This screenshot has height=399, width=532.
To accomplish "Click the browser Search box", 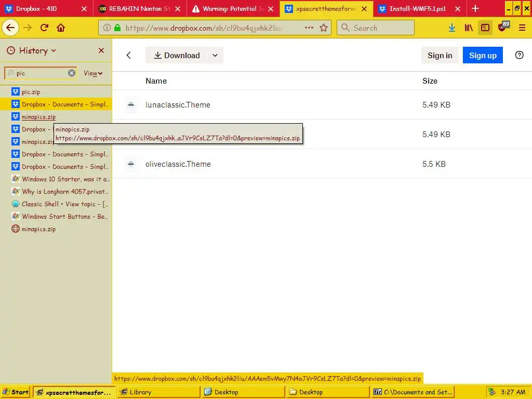I will [x=376, y=28].
